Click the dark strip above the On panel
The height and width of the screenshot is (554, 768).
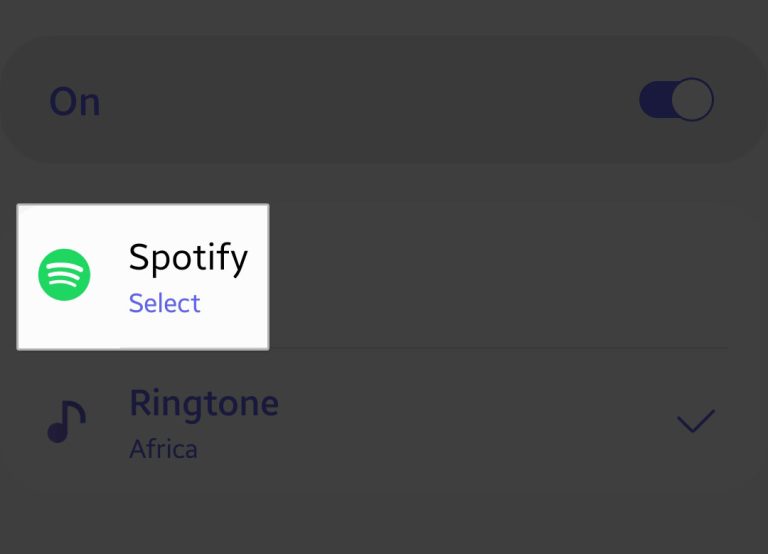coord(384,16)
